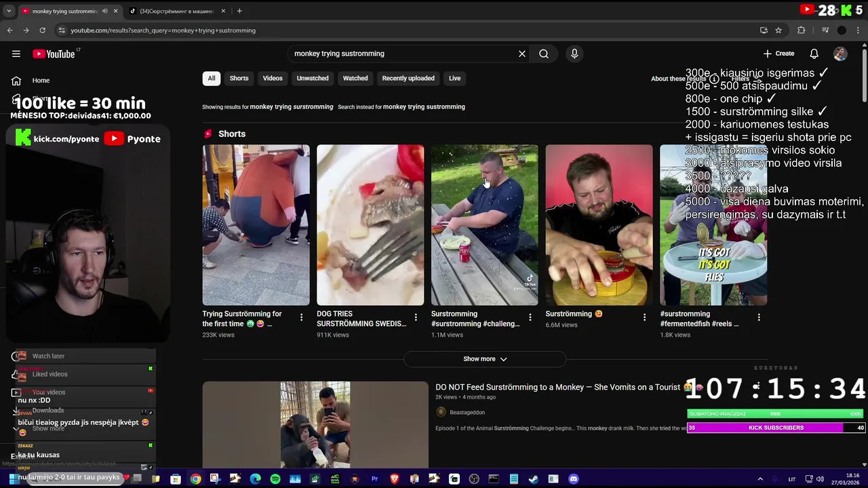Open the YouTube hamburger guide menu
This screenshot has width=868, height=488.
(x=16, y=54)
